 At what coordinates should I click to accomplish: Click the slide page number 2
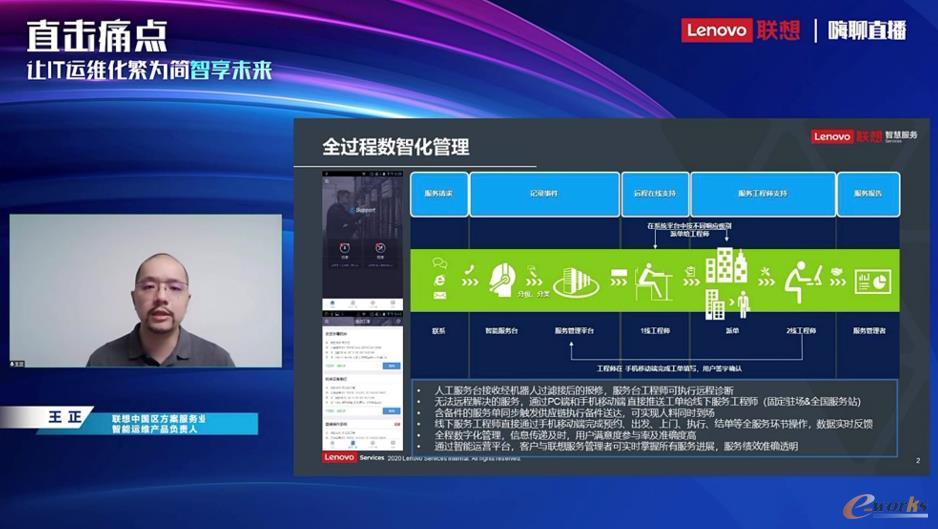click(918, 460)
